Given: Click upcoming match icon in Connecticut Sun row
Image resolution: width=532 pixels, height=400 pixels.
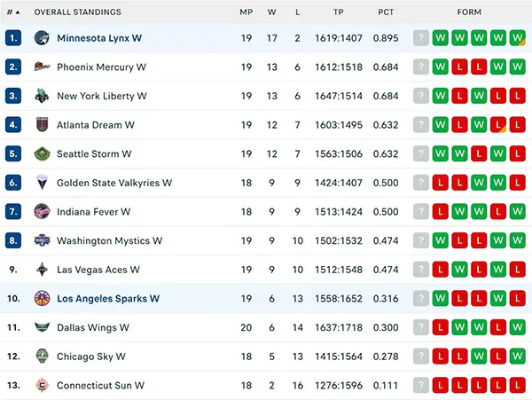Looking at the screenshot, I should point(421,385).
